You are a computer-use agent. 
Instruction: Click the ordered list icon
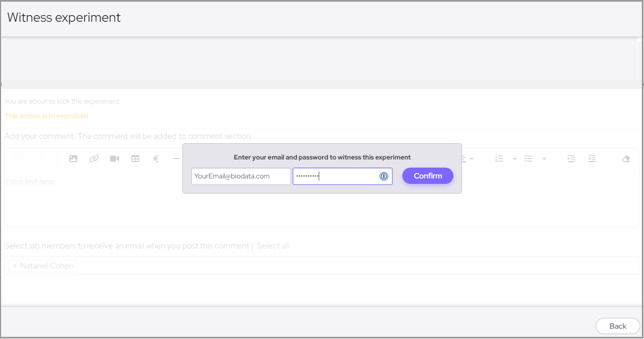[x=499, y=159]
